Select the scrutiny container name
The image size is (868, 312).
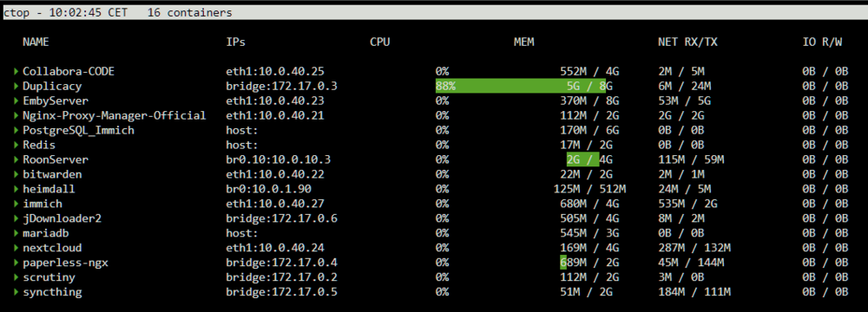(49, 277)
